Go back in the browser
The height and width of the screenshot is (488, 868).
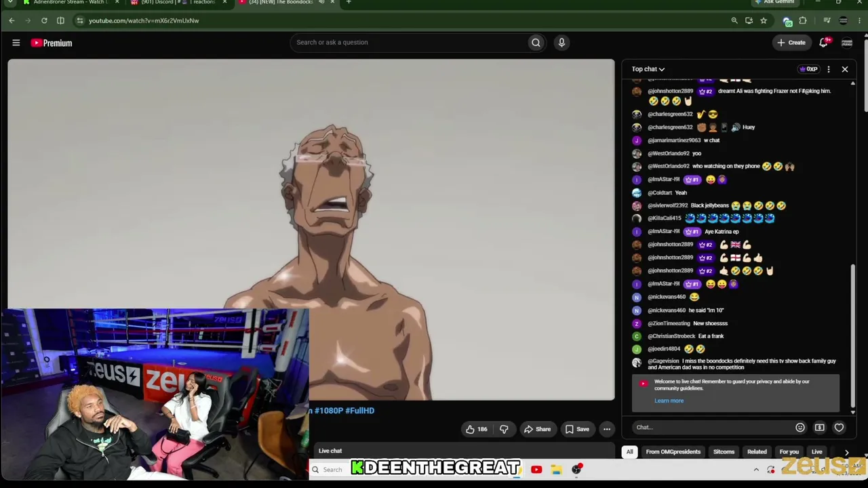click(x=12, y=20)
